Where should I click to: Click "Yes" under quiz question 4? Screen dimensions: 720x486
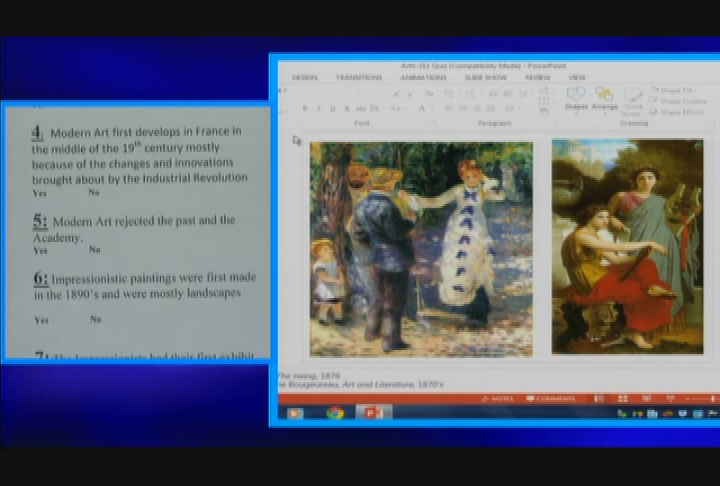40,193
